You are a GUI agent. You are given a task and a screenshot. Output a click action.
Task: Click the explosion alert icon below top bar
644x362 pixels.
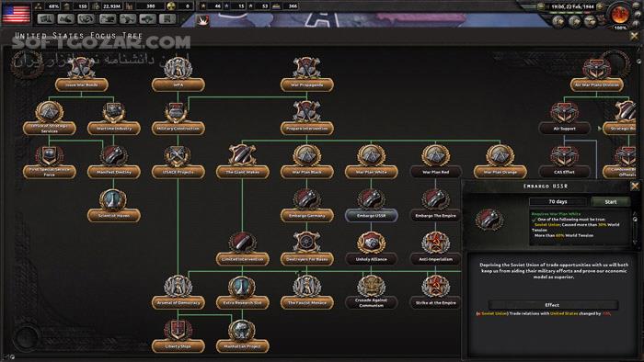202,20
